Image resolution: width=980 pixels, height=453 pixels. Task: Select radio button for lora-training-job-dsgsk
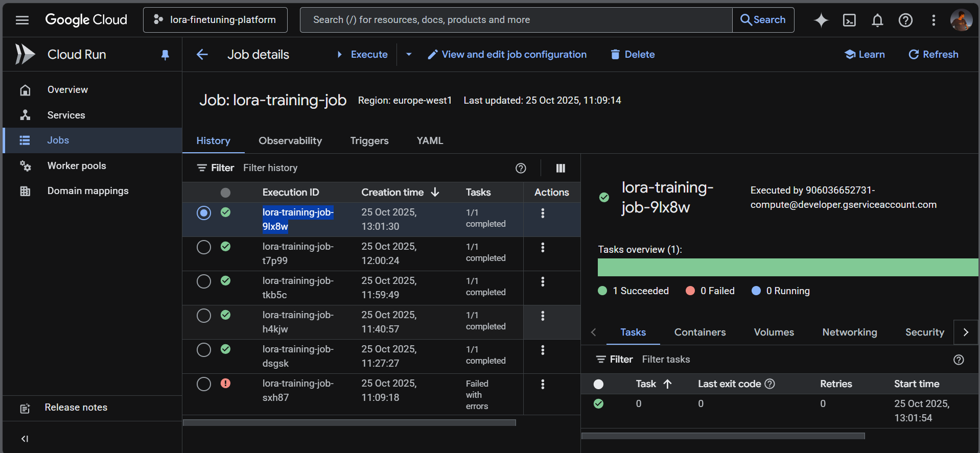[x=204, y=350]
